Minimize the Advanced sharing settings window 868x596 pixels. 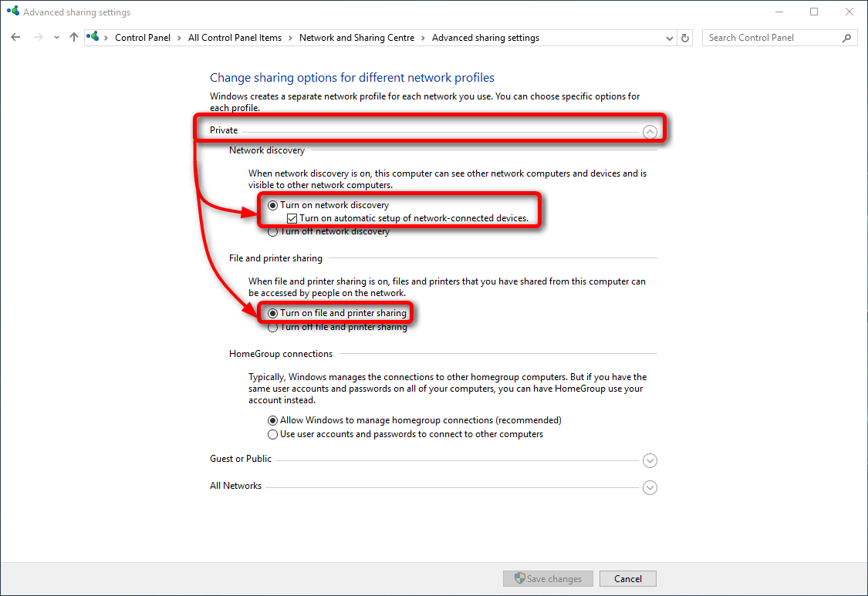point(778,12)
